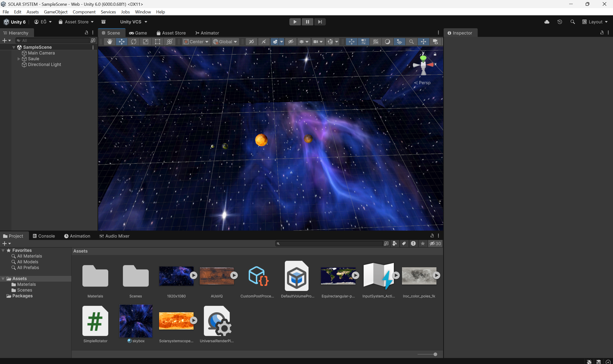Image resolution: width=613 pixels, height=364 pixels.
Task: Toggle hidden packages visibility showing 30
Action: point(435,244)
